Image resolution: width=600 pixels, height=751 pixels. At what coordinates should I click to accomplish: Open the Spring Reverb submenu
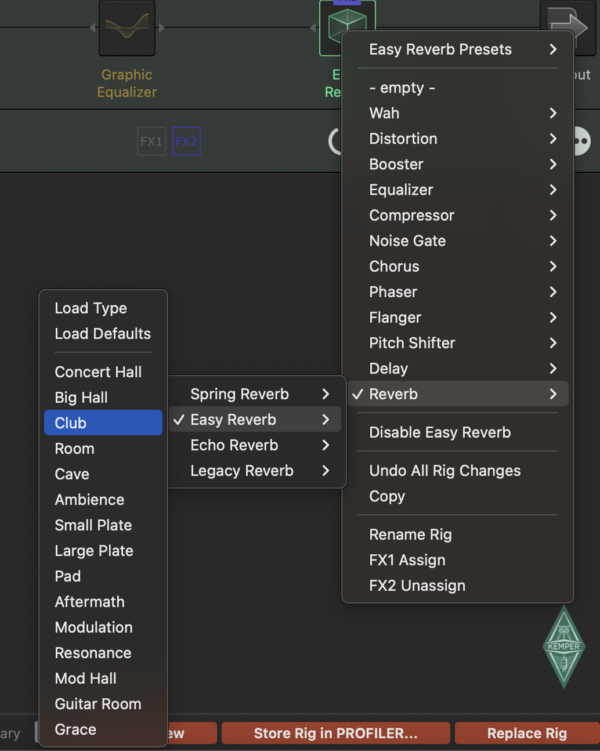pos(257,394)
